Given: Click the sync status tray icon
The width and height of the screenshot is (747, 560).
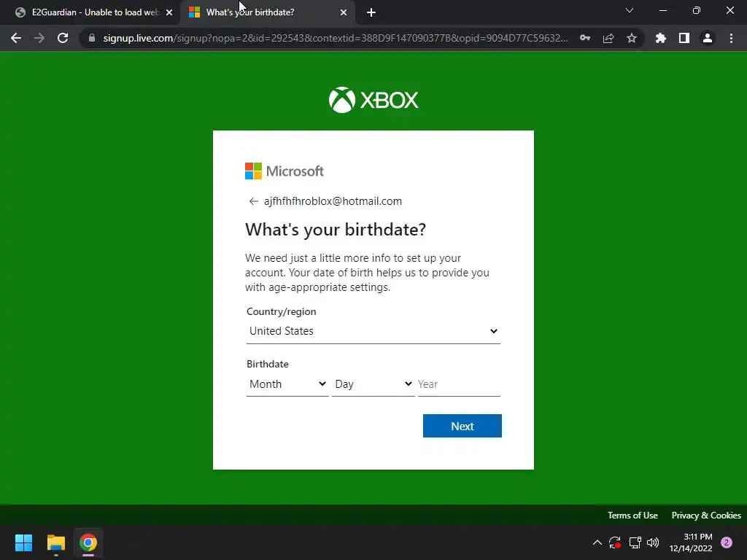Looking at the screenshot, I should click(614, 542).
